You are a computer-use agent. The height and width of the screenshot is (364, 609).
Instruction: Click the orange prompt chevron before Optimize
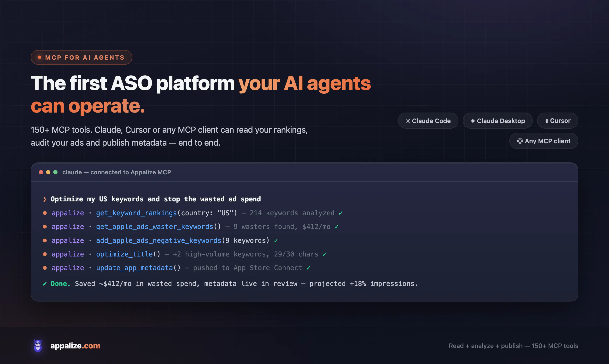(x=44, y=199)
